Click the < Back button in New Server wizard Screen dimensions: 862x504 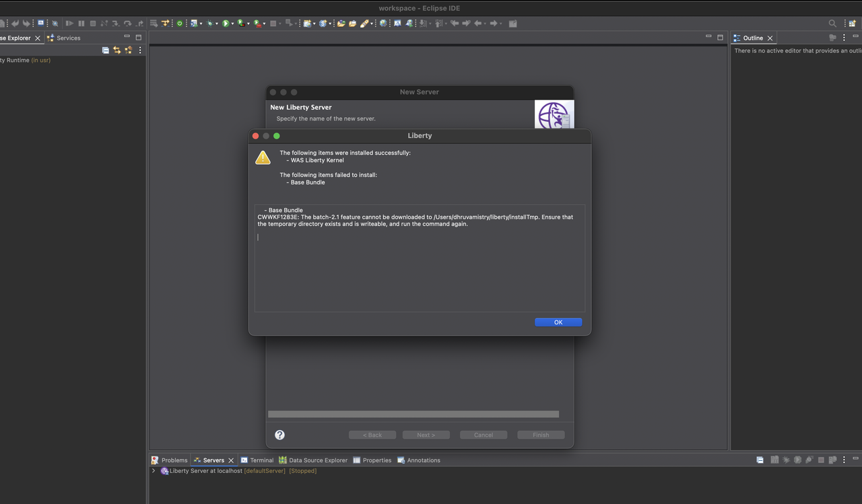tap(372, 435)
